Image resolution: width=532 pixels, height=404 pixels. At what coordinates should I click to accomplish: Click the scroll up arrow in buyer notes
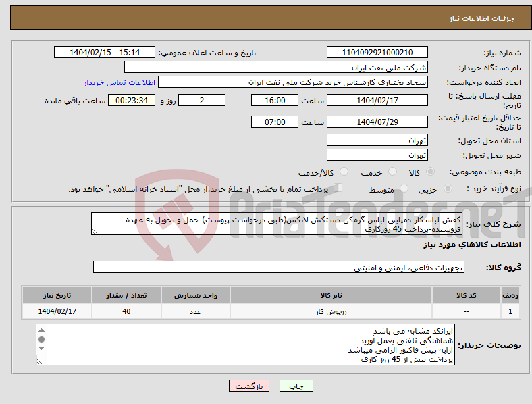coord(41,330)
